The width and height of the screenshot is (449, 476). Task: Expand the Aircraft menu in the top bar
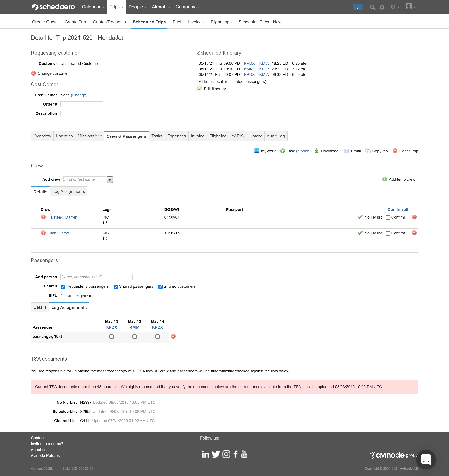tap(161, 7)
